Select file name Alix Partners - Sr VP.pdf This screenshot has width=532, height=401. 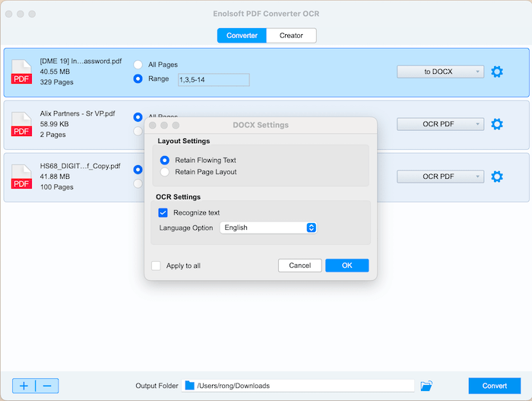[78, 113]
